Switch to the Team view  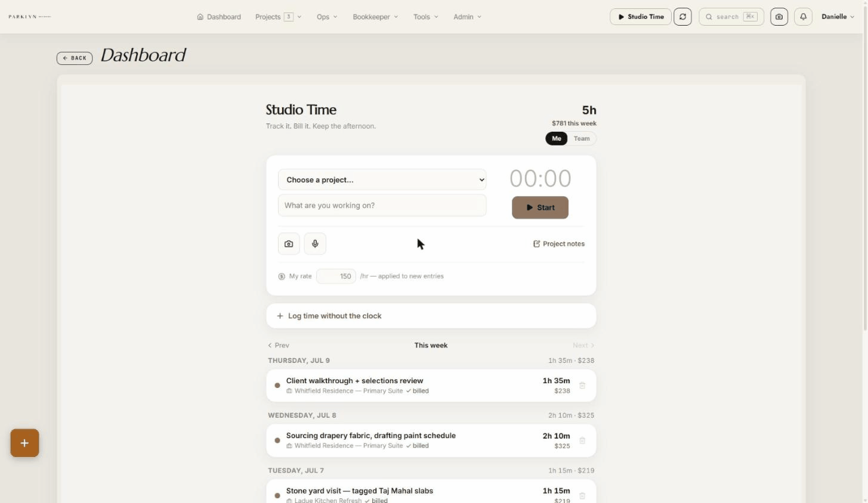click(x=582, y=138)
